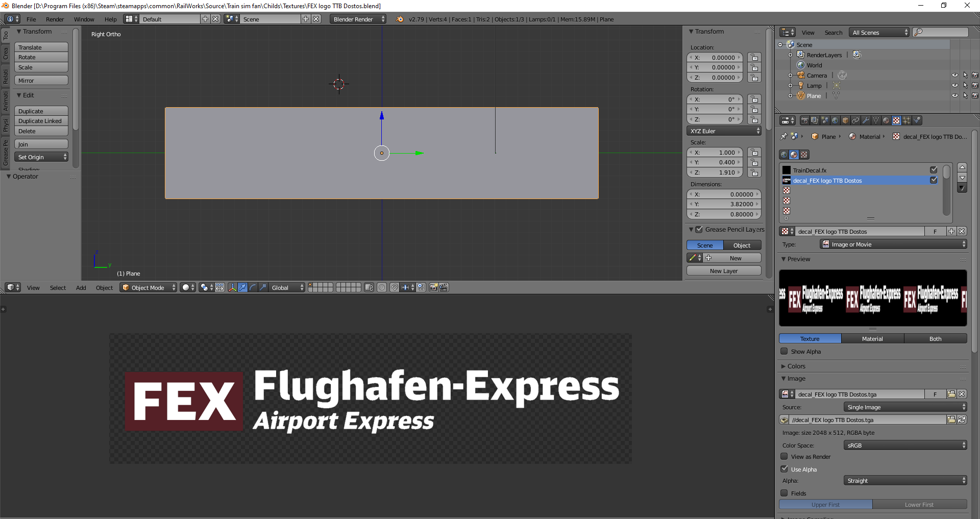Image resolution: width=980 pixels, height=519 pixels.
Task: Open the Render Layers properties icon
Action: pyautogui.click(x=815, y=120)
